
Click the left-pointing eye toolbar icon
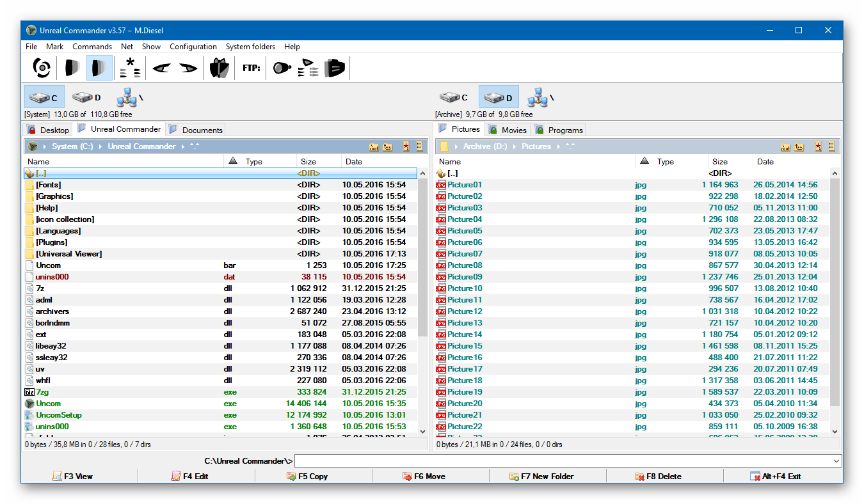coord(161,68)
